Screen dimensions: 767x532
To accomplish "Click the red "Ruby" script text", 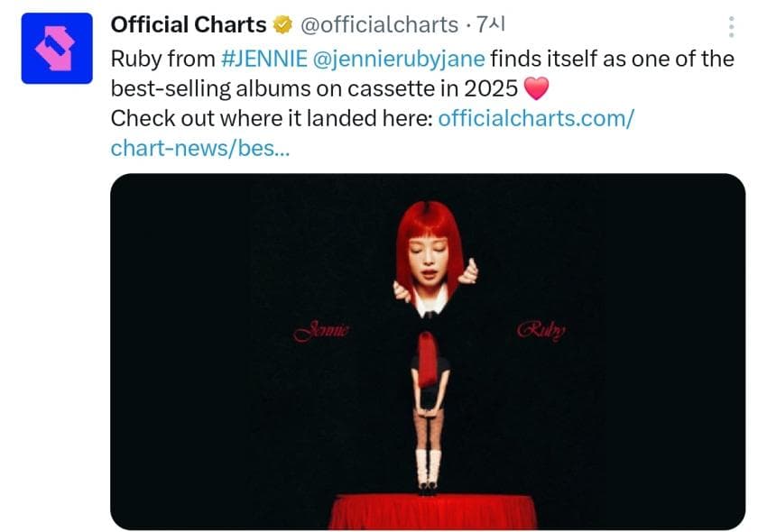I will click(541, 331).
